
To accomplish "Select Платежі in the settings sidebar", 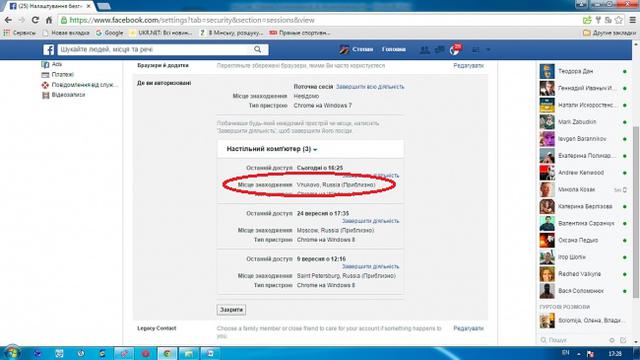I will click(x=58, y=75).
